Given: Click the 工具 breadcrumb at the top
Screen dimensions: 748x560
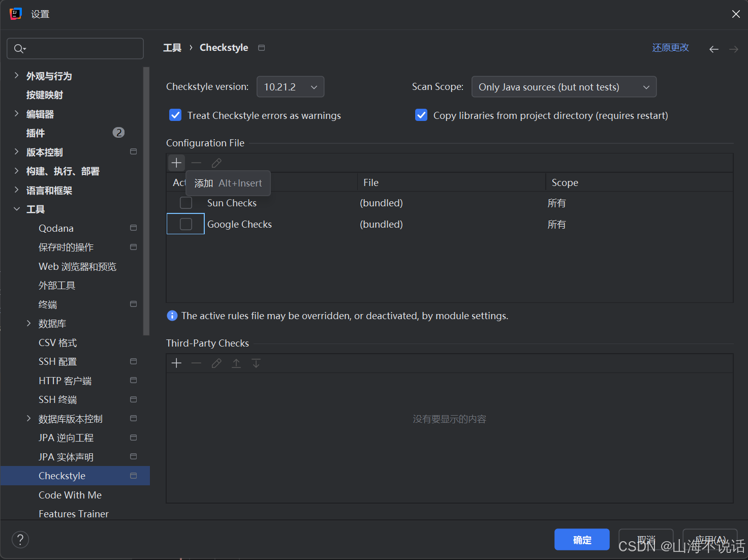Looking at the screenshot, I should (172, 47).
